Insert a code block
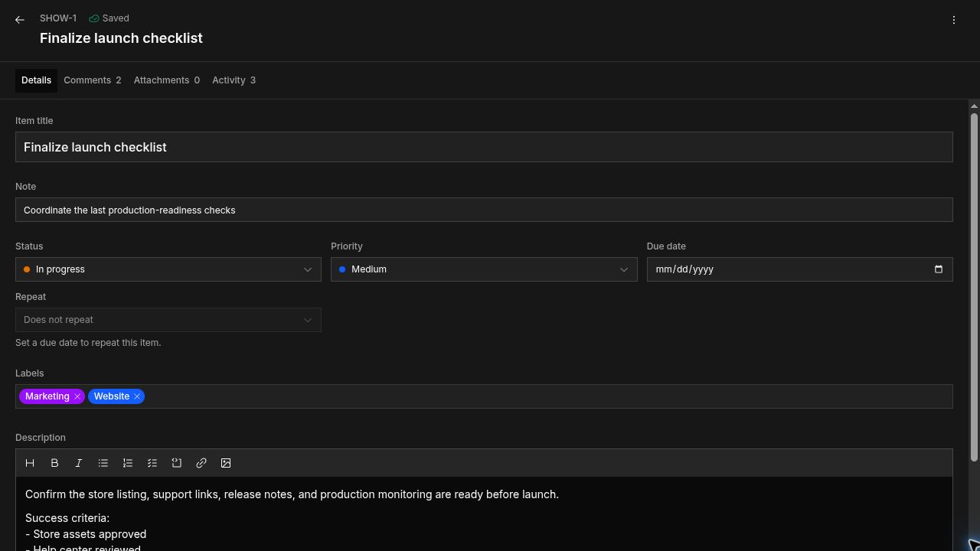Image resolution: width=980 pixels, height=551 pixels. (x=177, y=463)
